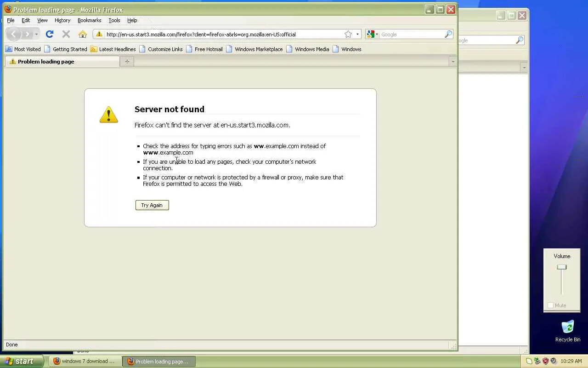Screen dimensions: 588x368
Task: Close the background browser window
Action: click(x=522, y=16)
